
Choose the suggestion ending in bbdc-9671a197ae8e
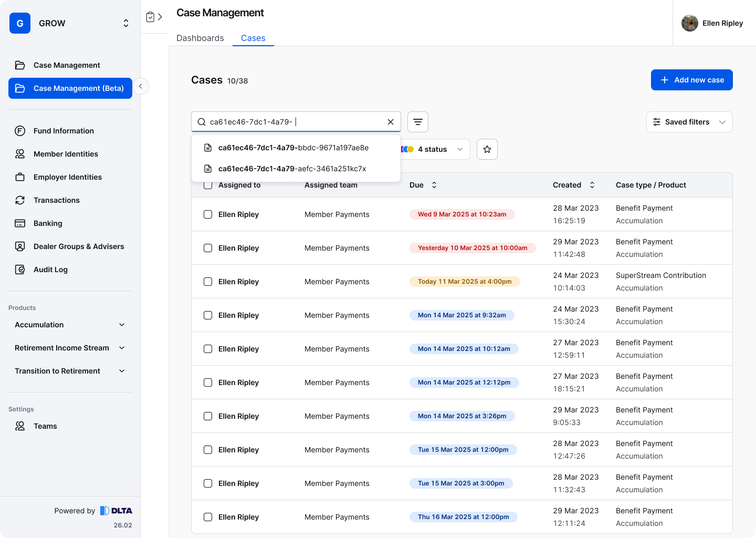[293, 148]
